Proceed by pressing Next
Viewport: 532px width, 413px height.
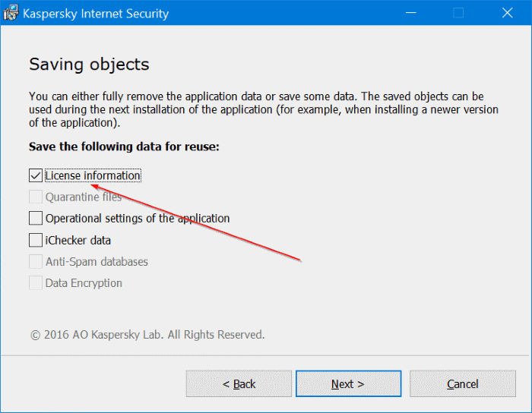348,383
